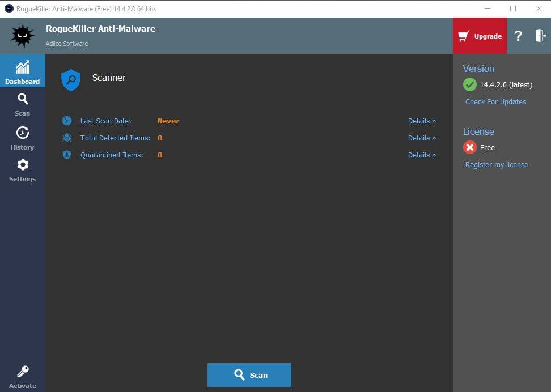
Task: Click Register my license link
Action: pos(497,164)
